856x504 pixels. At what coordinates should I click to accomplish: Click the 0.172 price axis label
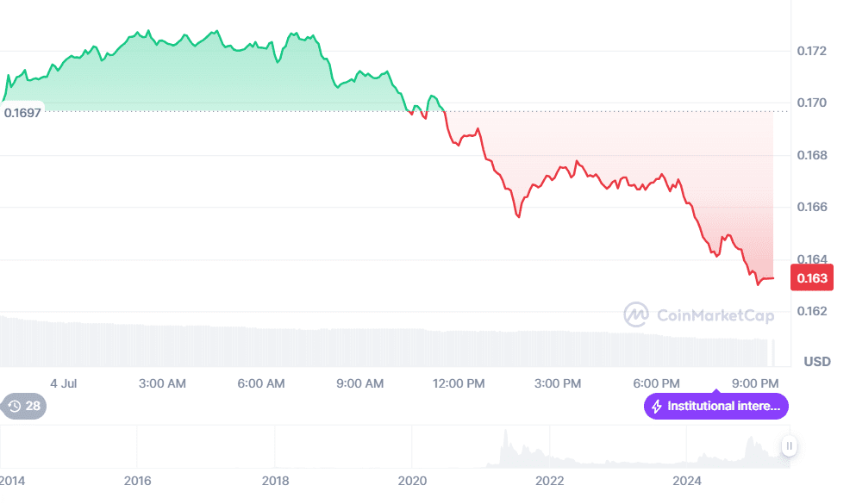811,52
